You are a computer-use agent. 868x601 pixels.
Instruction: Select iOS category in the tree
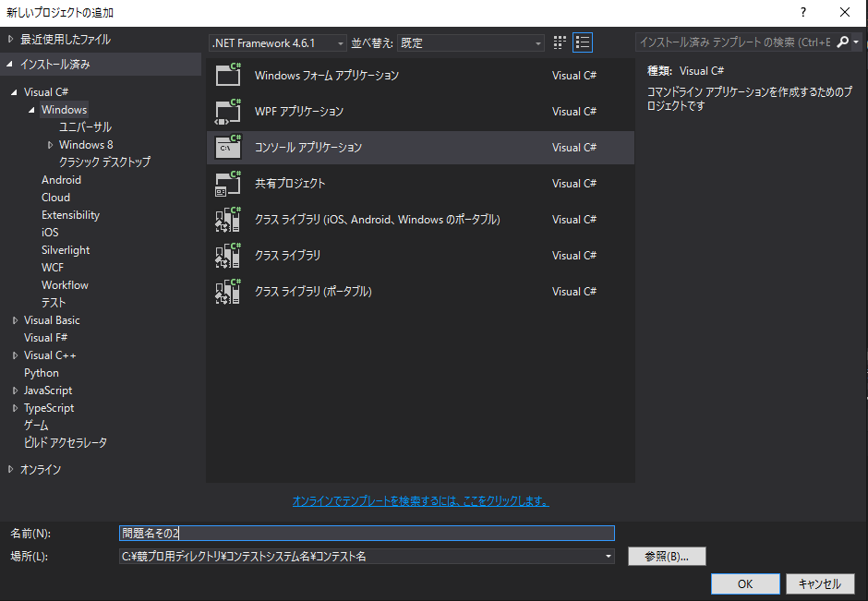pos(50,233)
